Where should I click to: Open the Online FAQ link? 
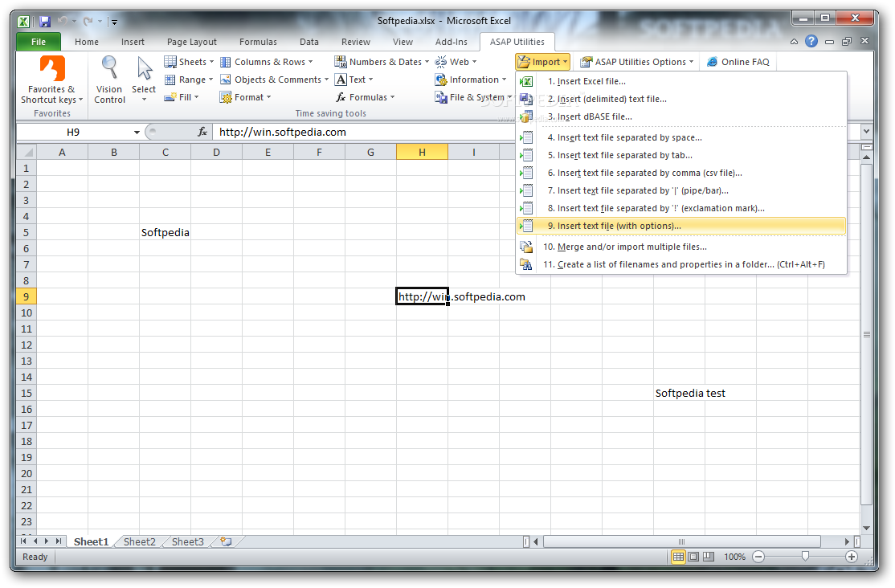point(738,62)
